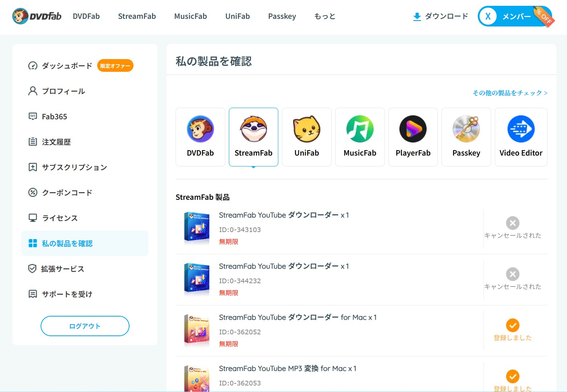Click その他の製品をチェック link
The height and width of the screenshot is (392, 567).
pos(510,93)
